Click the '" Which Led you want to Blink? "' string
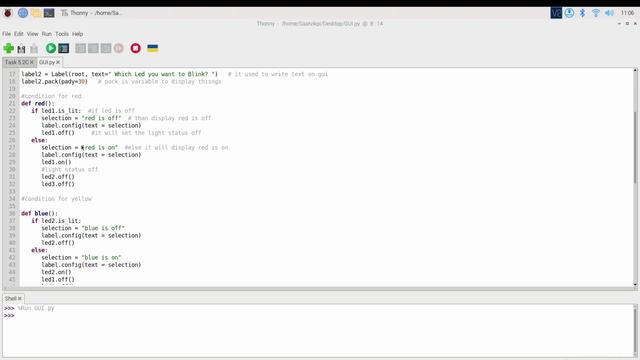Viewport: 640px width, 360px height. 163,74
